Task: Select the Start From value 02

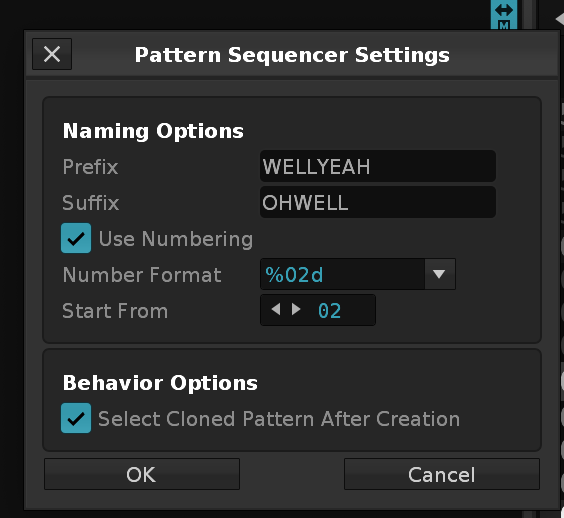Action: tap(329, 311)
